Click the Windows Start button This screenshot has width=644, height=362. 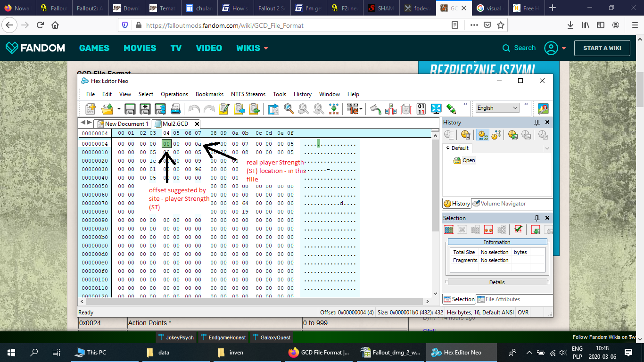point(11,352)
